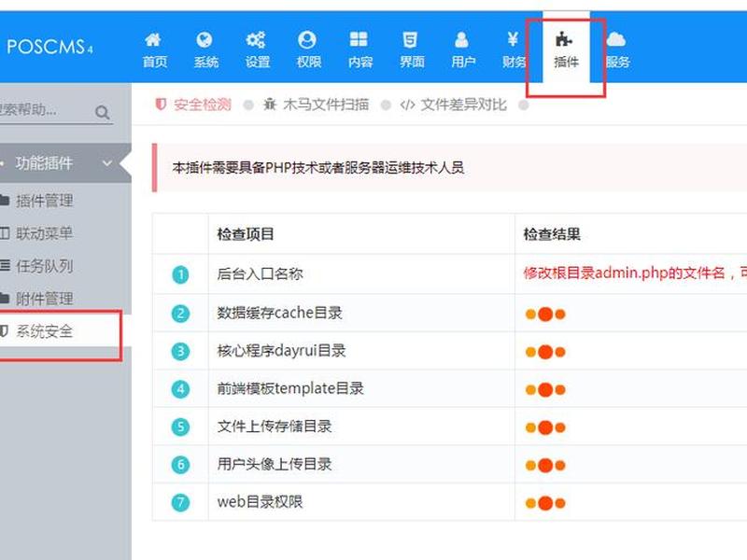Collapse the 功能插件 menu chevron
Image resolution: width=747 pixels, height=560 pixels.
pos(107,163)
